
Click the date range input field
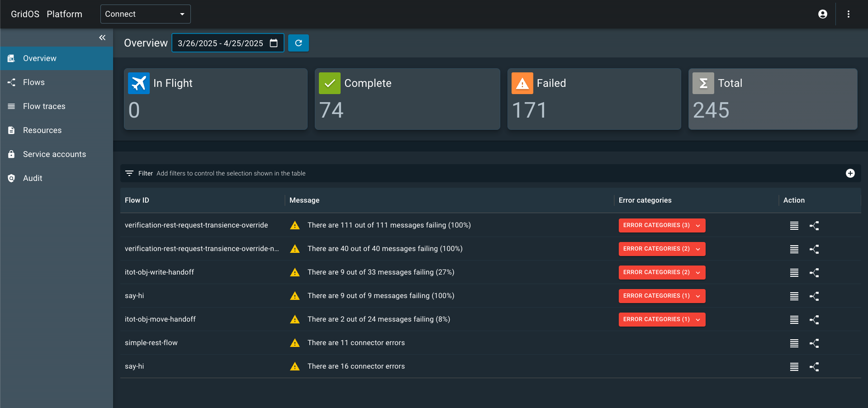click(220, 43)
